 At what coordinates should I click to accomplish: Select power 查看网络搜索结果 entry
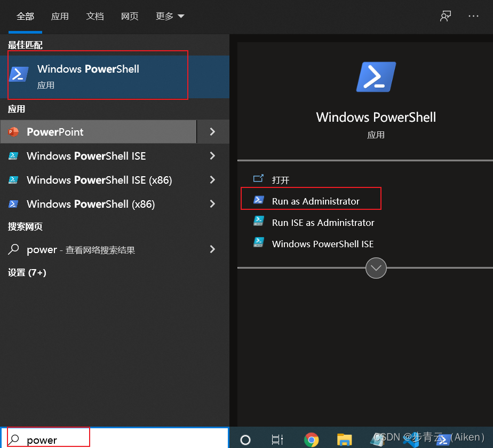pos(98,249)
